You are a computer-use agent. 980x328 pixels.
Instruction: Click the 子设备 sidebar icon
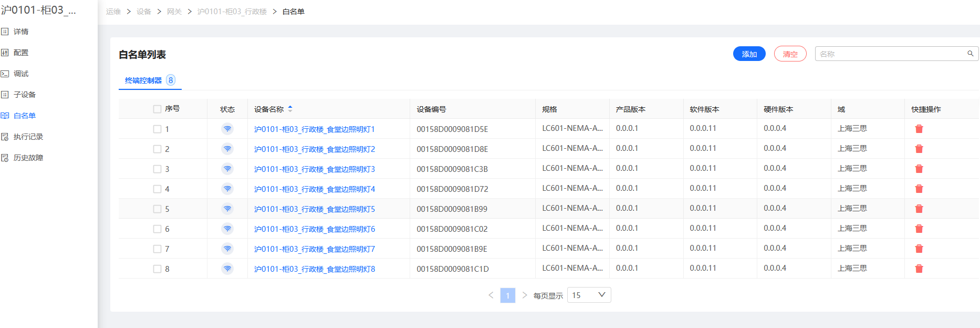click(5, 95)
